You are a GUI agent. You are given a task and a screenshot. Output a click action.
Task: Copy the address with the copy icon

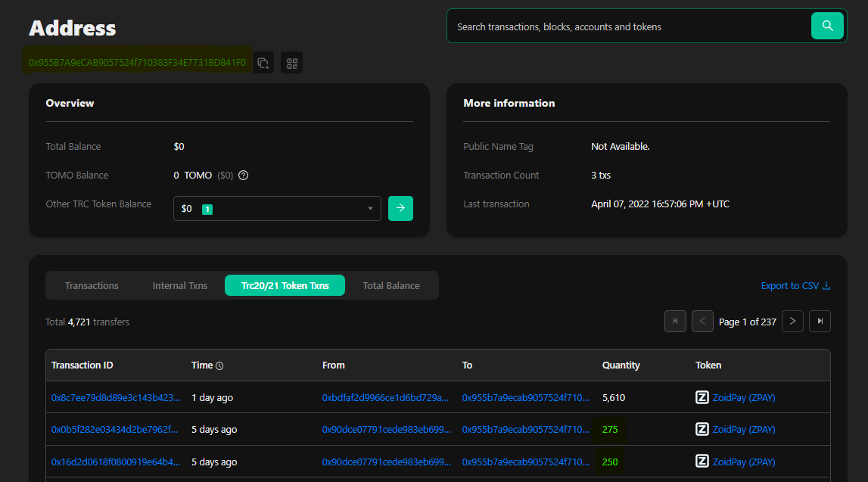click(263, 63)
